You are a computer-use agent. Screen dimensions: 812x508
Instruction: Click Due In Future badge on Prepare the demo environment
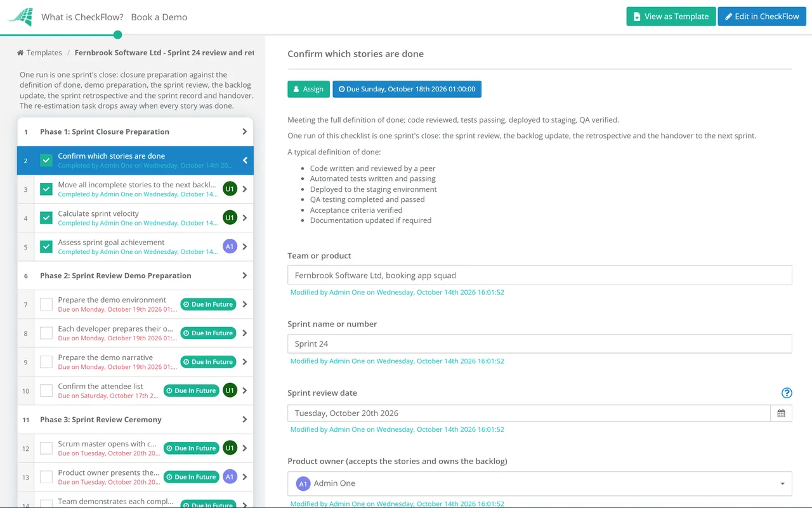(x=208, y=304)
